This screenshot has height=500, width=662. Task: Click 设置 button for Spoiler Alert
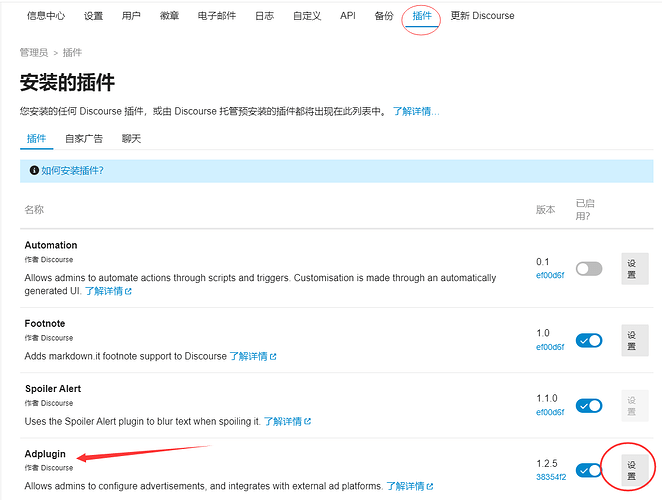pyautogui.click(x=635, y=406)
